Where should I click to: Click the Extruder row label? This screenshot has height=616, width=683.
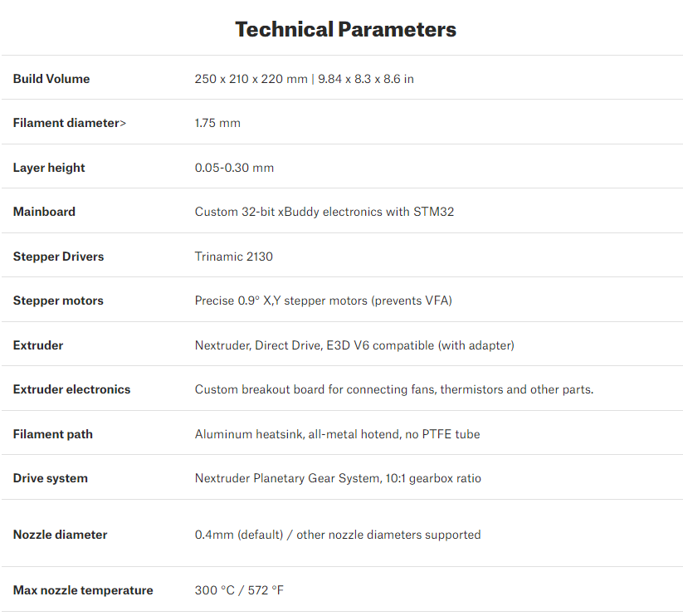click(38, 345)
